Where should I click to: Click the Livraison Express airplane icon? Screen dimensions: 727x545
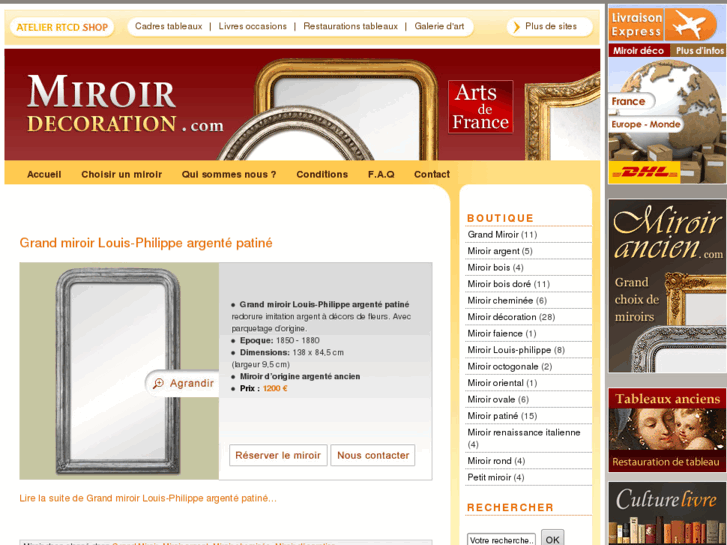click(x=690, y=24)
